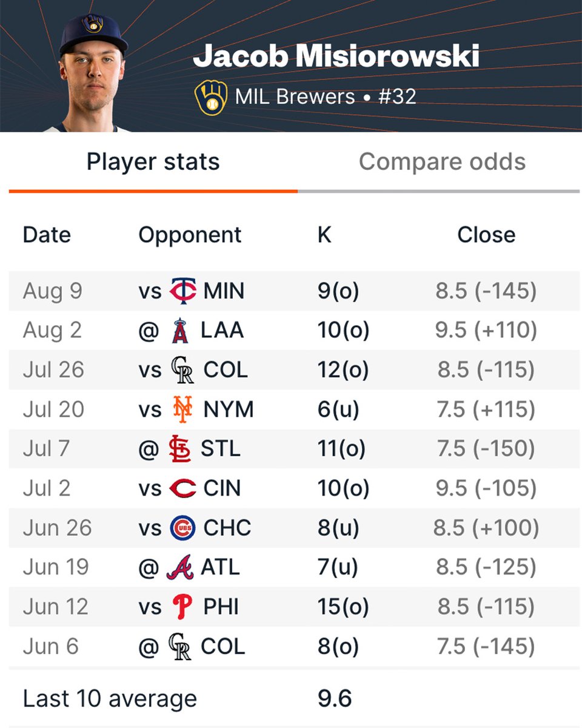Click the Jacob Misiorowski name heading
This screenshot has width=582, height=728.
coord(336,56)
